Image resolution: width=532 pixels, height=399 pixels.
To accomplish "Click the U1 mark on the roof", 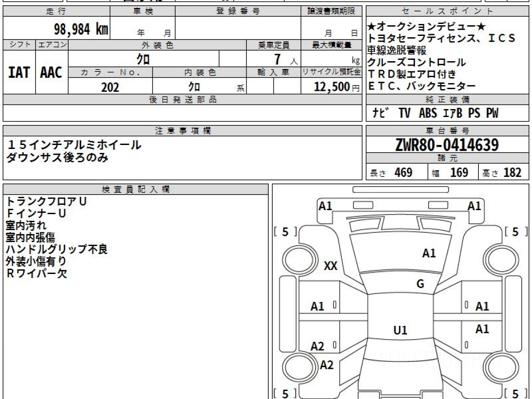I will (400, 330).
